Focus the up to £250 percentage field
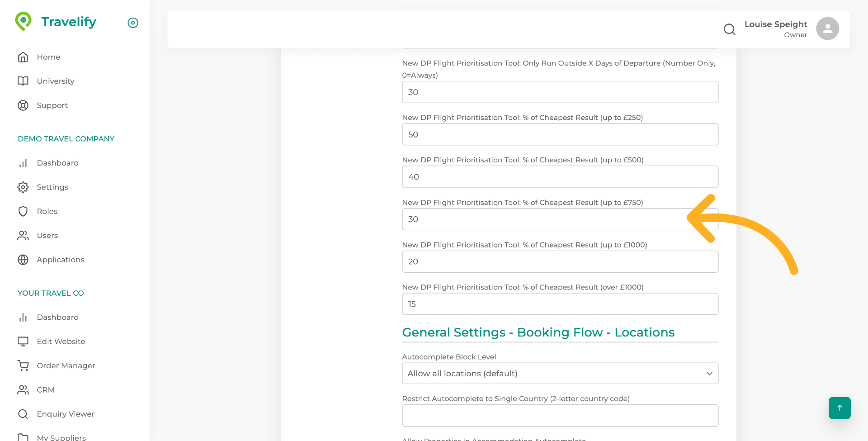Viewport: 868px width, 441px height. (560, 134)
